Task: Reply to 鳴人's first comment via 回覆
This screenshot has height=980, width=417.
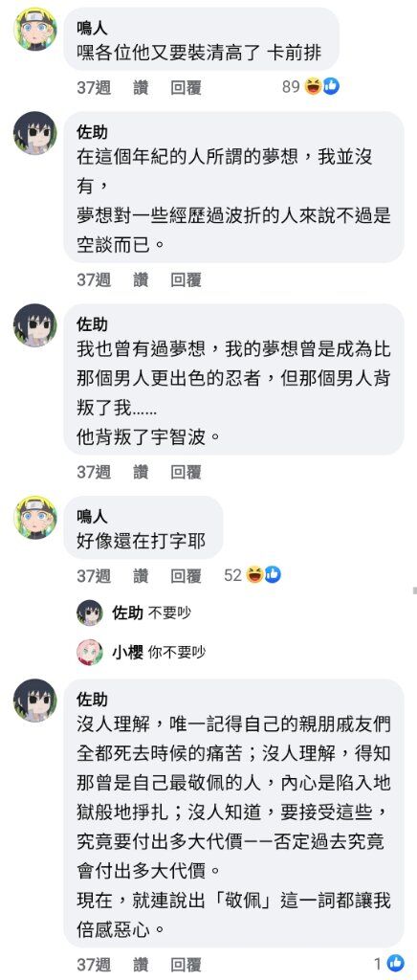Action: coord(187,87)
